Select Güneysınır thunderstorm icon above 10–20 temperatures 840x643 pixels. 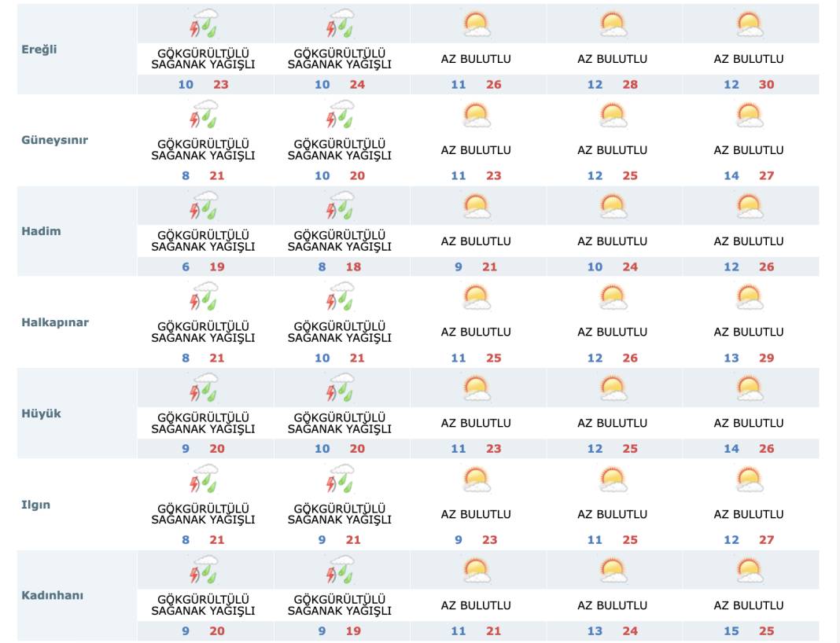[x=341, y=116]
